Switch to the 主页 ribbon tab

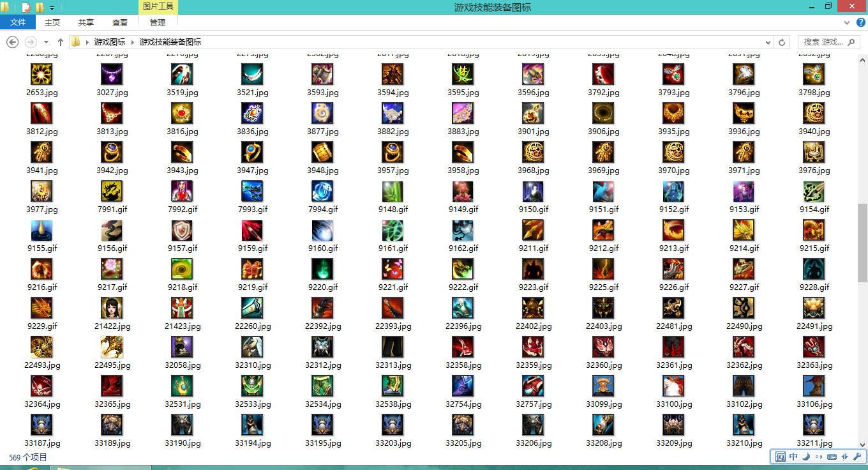pos(52,22)
